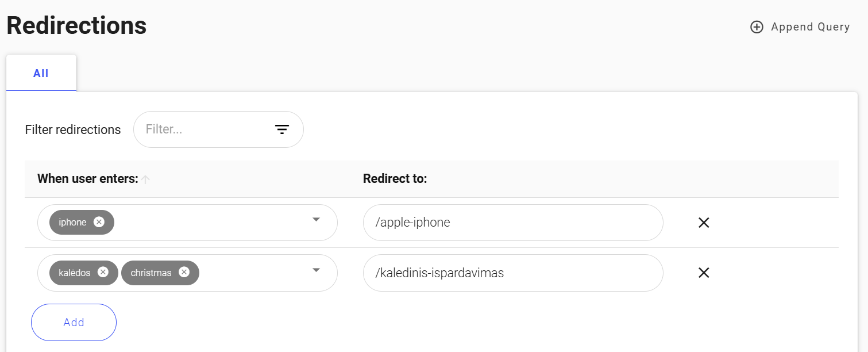Select the Redirections page heading

coord(76,25)
